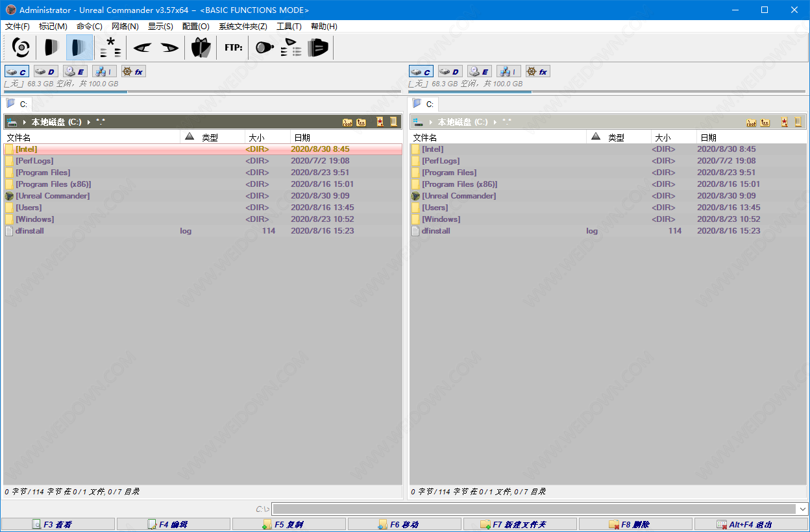
Task: Click the F6 移动 move button
Action: (x=404, y=524)
